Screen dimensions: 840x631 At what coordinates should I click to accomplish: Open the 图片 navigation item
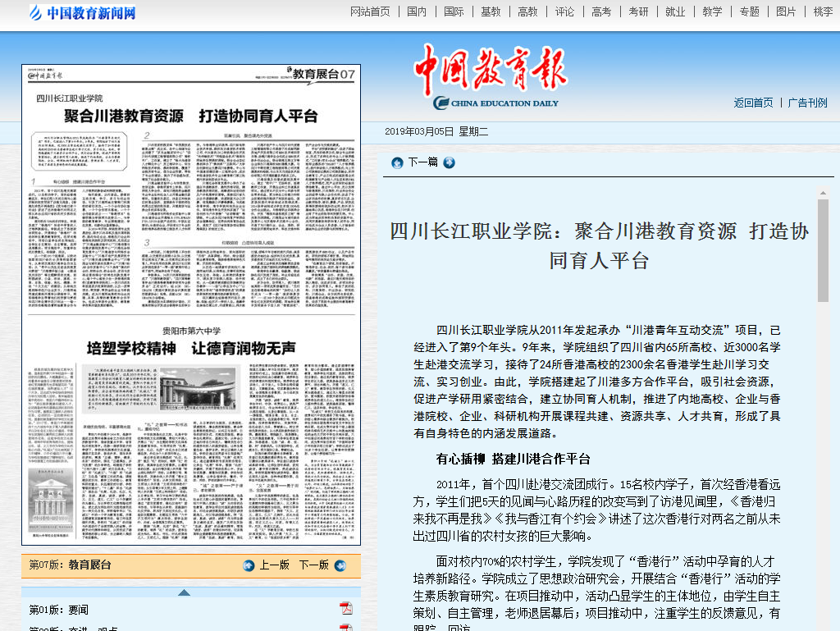(787, 11)
